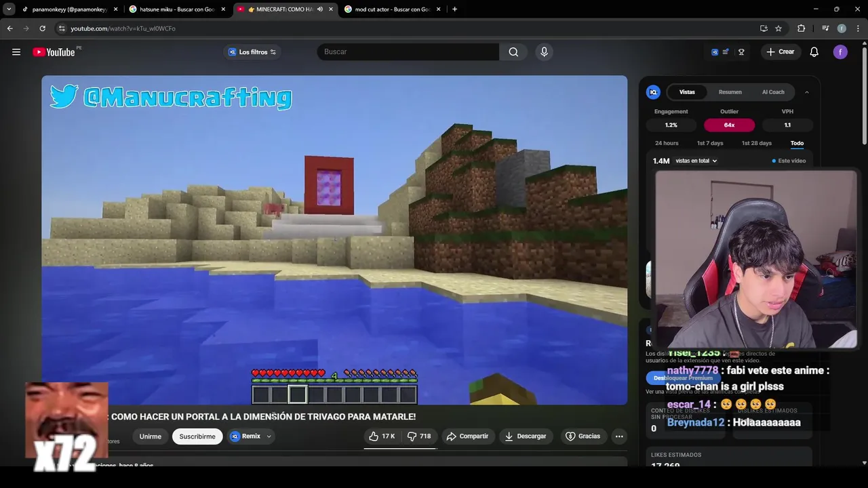Select the Resumen tab in vidIQ
The height and width of the screenshot is (488, 868).
click(x=730, y=92)
